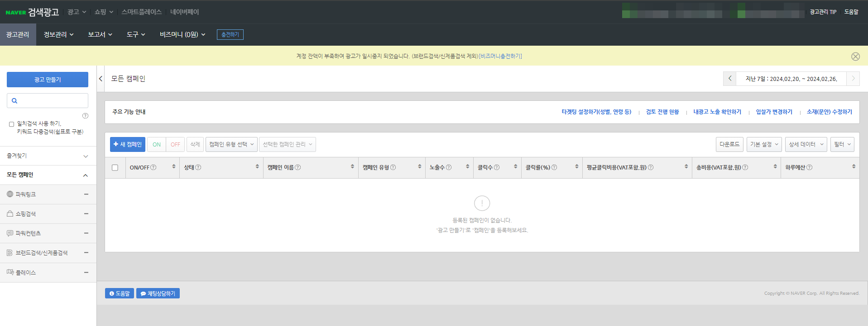Open the 상세 데이터 dropdown

click(806, 144)
